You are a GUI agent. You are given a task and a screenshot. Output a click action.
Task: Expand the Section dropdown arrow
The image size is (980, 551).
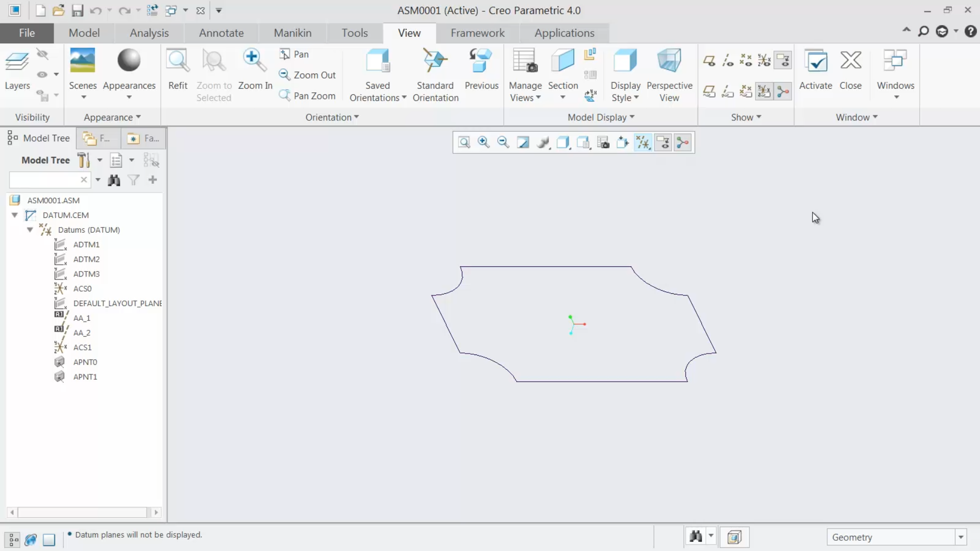562,97
